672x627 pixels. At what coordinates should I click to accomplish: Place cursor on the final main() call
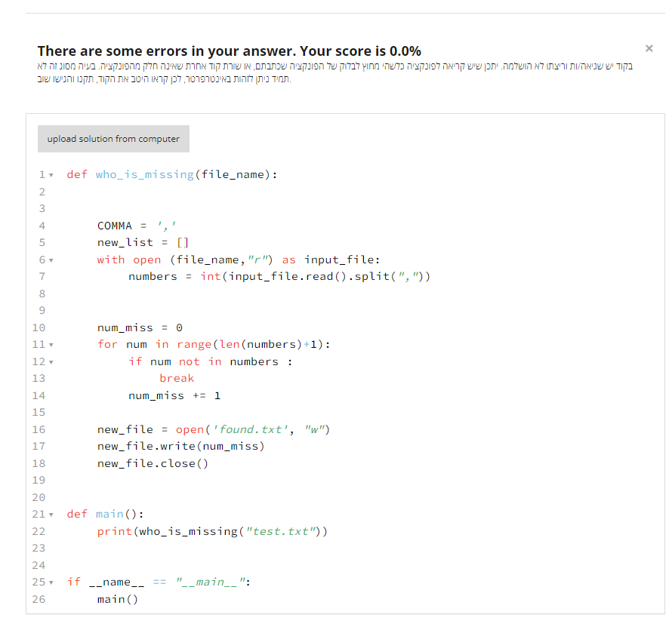tap(118, 599)
